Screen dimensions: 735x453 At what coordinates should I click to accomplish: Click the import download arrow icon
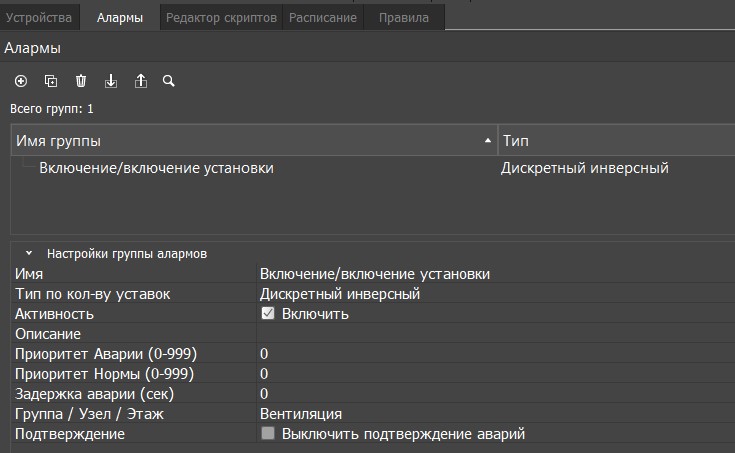coord(111,81)
